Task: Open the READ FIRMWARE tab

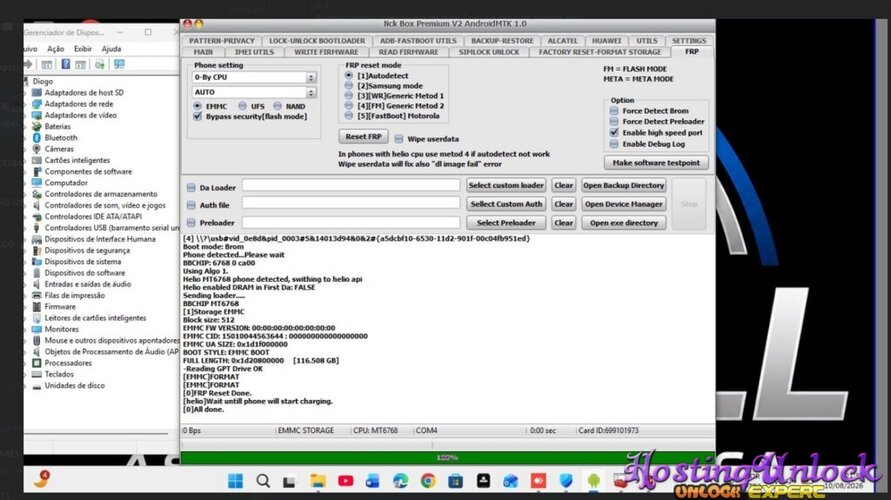Action: coord(409,52)
